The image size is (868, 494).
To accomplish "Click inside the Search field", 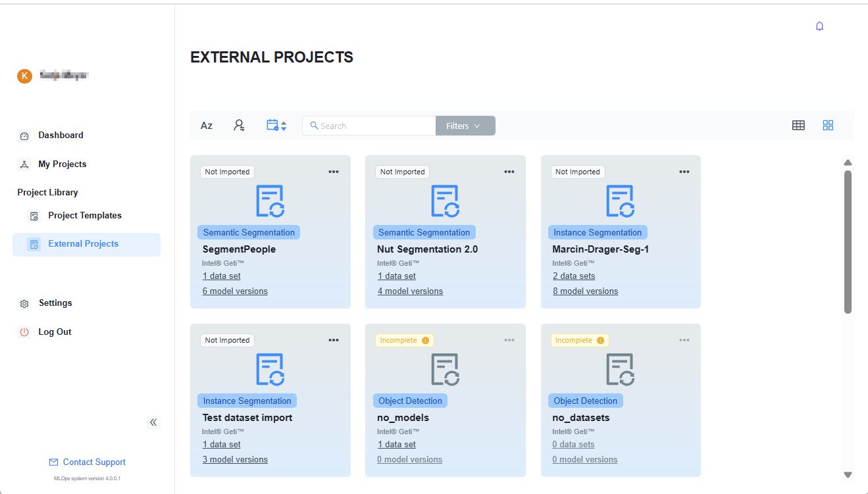I will [x=369, y=125].
